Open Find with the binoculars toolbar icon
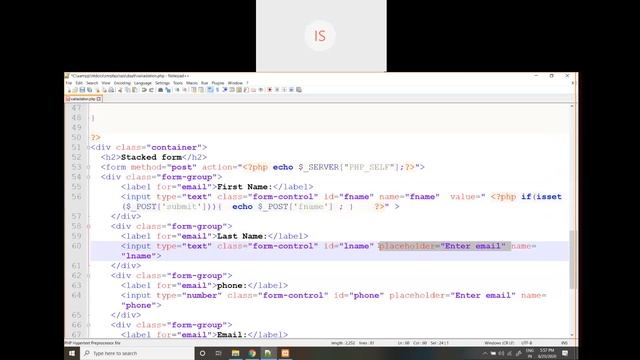This screenshot has height=360, width=640. [x=160, y=90]
